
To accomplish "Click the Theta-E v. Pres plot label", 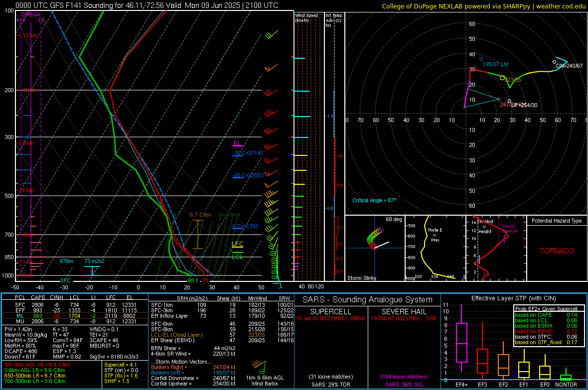I will pyautogui.click(x=435, y=235).
